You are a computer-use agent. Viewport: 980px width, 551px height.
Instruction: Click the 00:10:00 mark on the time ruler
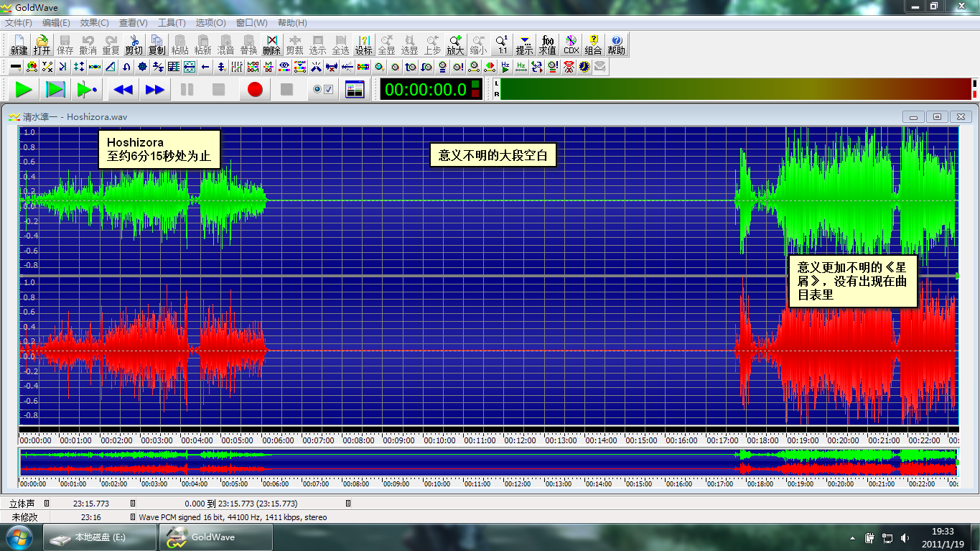click(438, 440)
